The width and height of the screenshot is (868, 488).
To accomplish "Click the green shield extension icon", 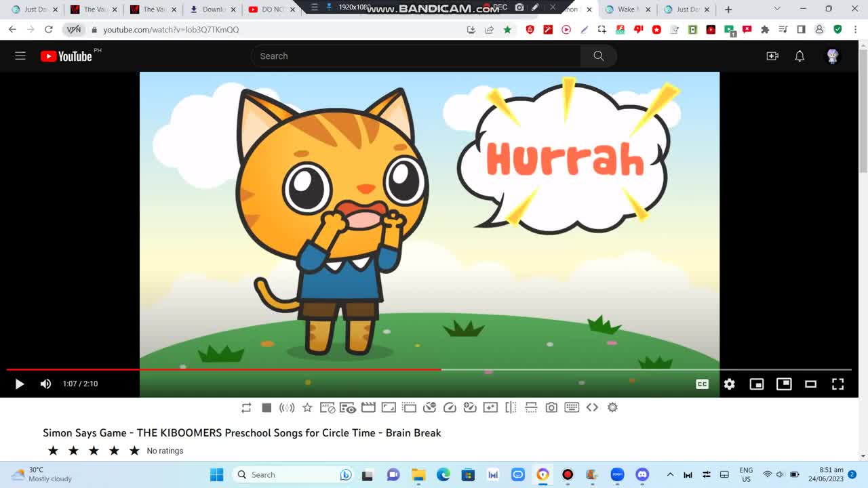I will [x=837, y=30].
